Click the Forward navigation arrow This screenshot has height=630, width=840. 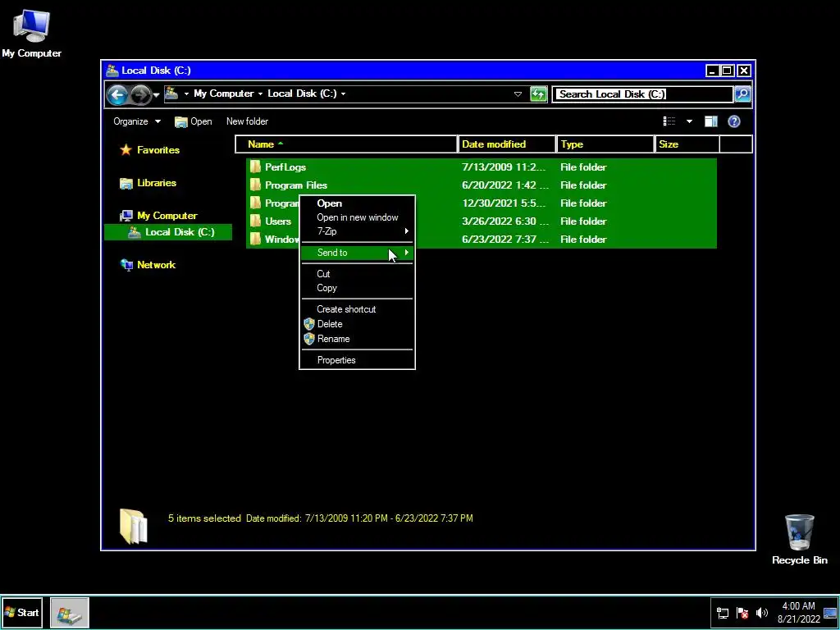[140, 95]
